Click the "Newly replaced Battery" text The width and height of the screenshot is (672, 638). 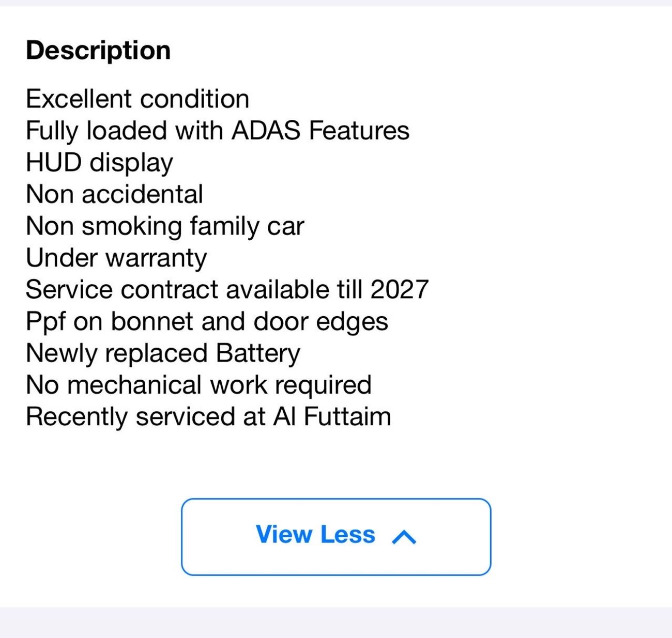[163, 354]
